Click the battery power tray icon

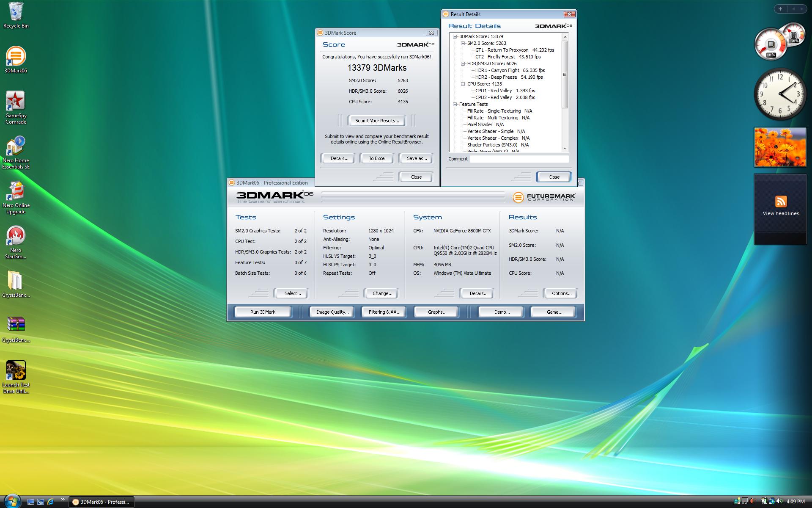[x=764, y=501]
